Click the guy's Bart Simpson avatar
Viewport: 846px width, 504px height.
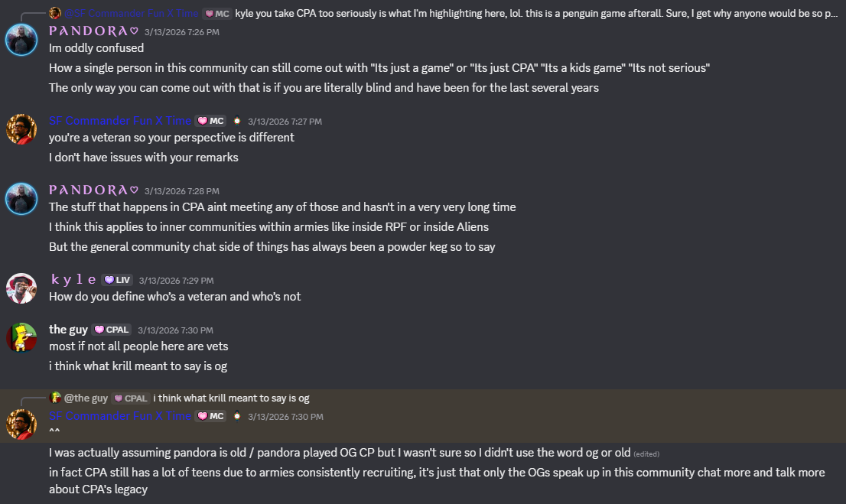21,337
